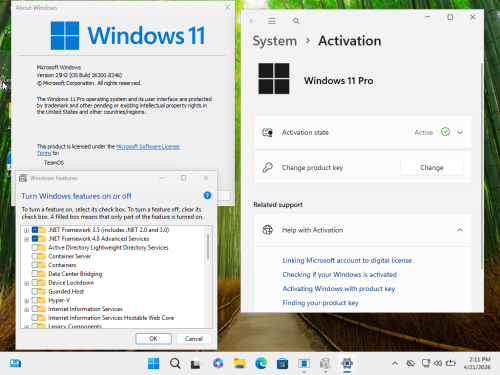Navigate to System in the breadcrumb
Screen dimensions: 500x375
click(275, 41)
